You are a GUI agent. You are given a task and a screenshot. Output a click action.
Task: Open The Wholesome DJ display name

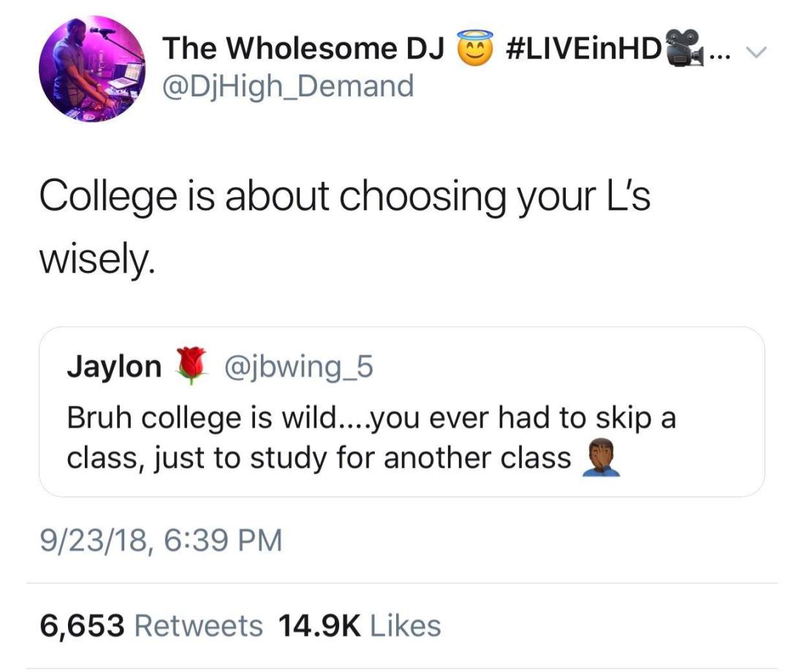point(303,49)
